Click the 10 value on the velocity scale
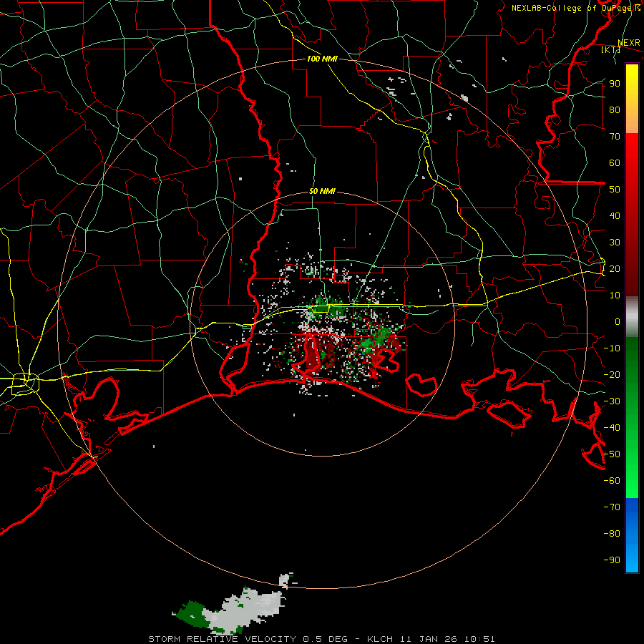 pyautogui.click(x=615, y=296)
